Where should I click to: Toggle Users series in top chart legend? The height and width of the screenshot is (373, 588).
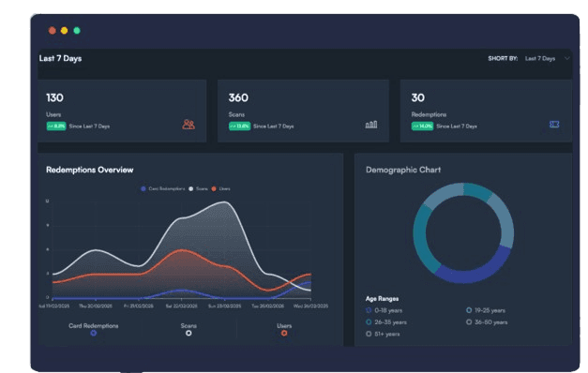click(x=221, y=188)
